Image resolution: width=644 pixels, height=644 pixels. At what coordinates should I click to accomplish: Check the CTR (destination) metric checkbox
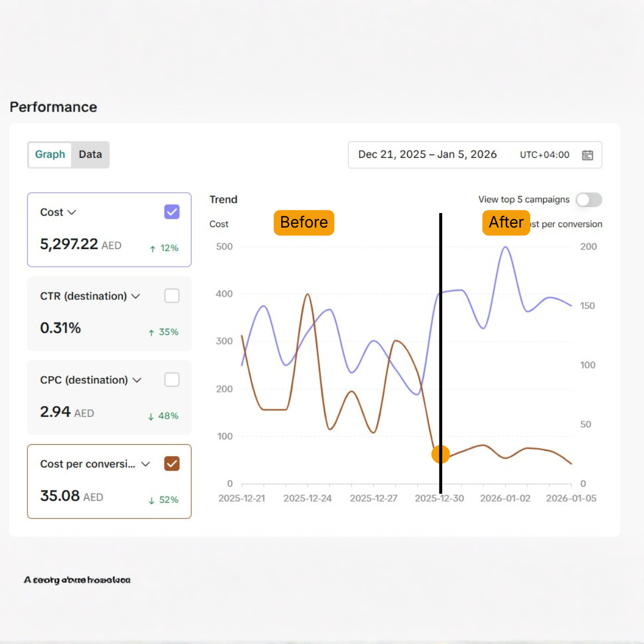pos(172,295)
